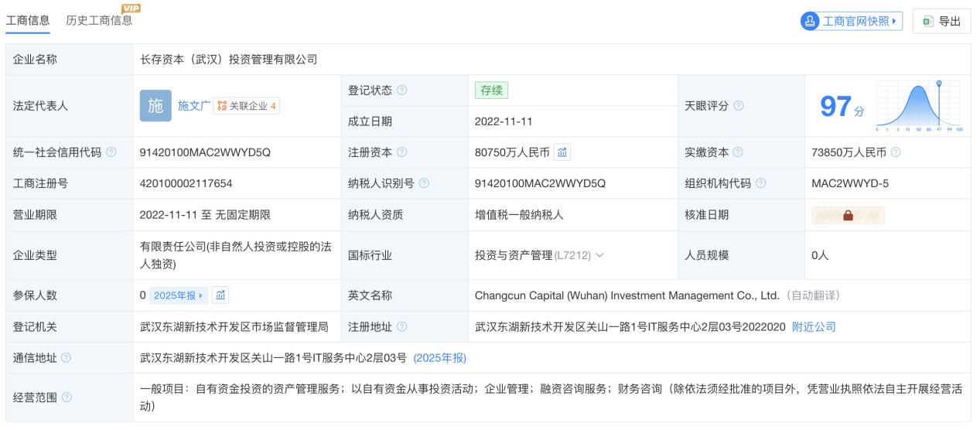Click the chart icon next to 2025年报
The height and width of the screenshot is (430, 980).
[x=220, y=295]
